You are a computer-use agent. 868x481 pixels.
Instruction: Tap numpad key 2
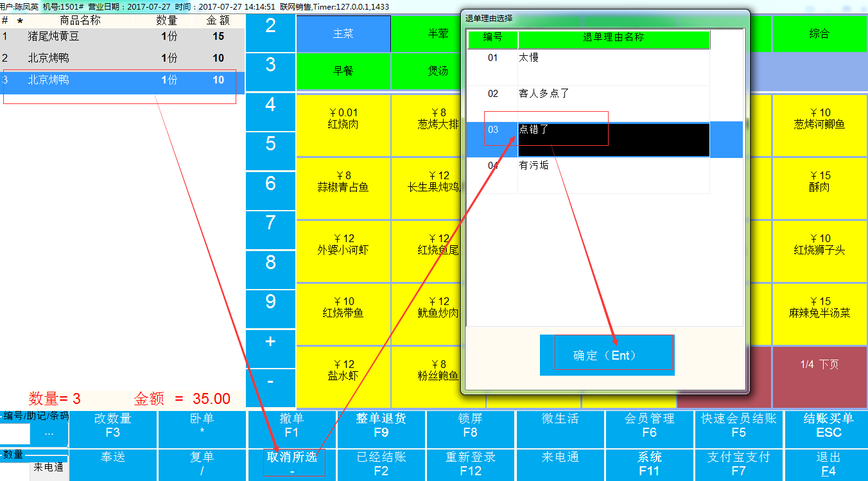pos(270,33)
